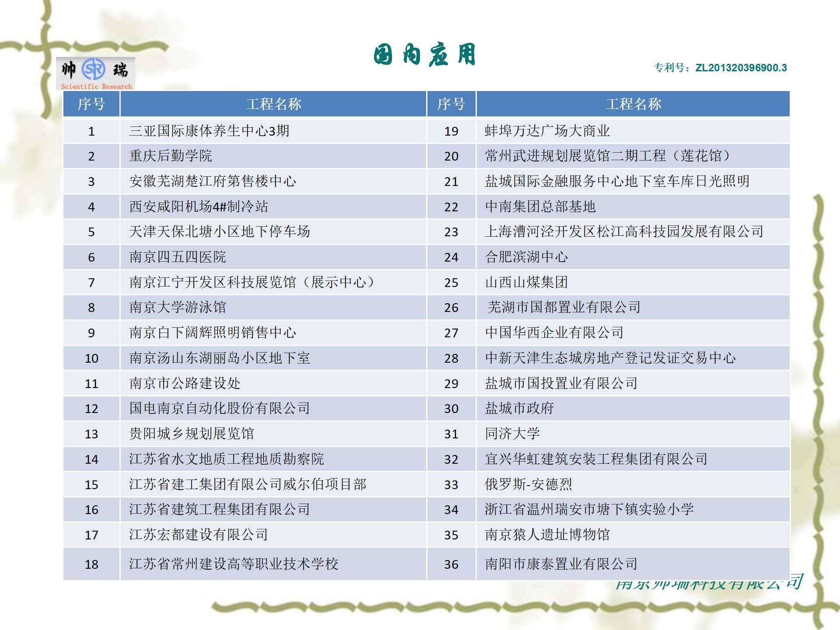Select 南京汤山东湖丽岛小区地下室
Image resolution: width=840 pixels, height=630 pixels.
273,358
